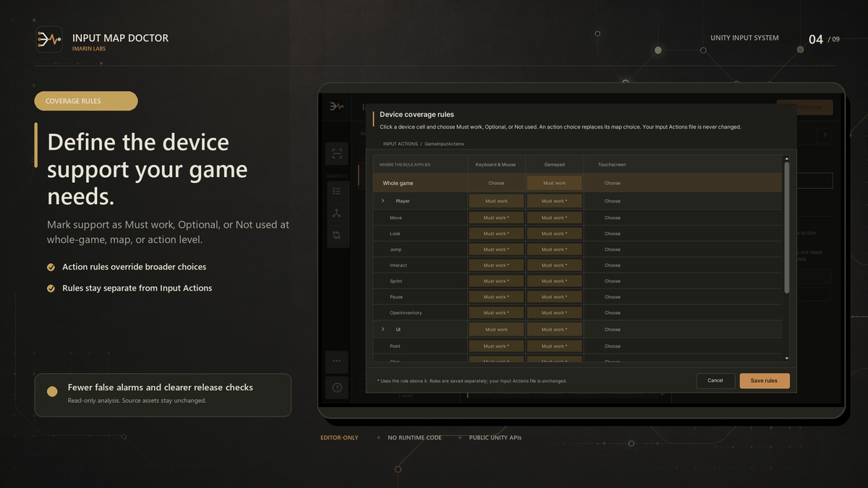Open Player Keyboard & Mouse Must work cell
Screen dimensions: 868x488
pyautogui.click(x=496, y=201)
